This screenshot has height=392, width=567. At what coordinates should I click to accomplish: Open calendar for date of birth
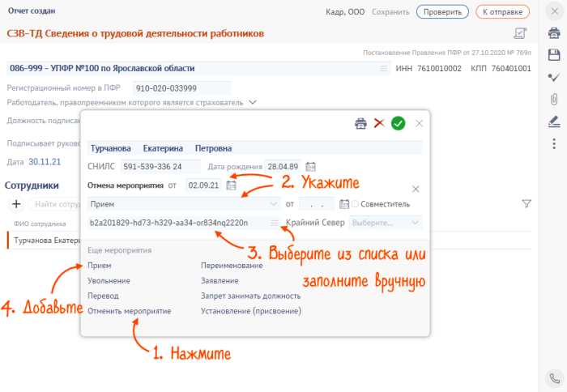click(310, 167)
